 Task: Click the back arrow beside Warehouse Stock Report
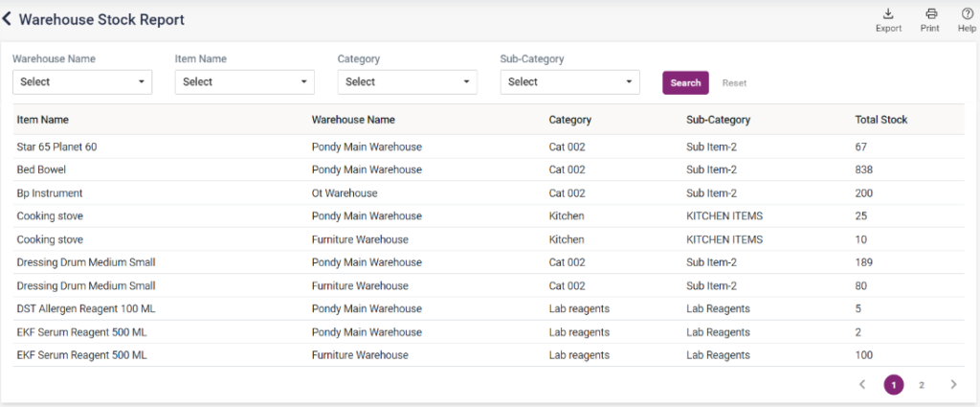(8, 19)
